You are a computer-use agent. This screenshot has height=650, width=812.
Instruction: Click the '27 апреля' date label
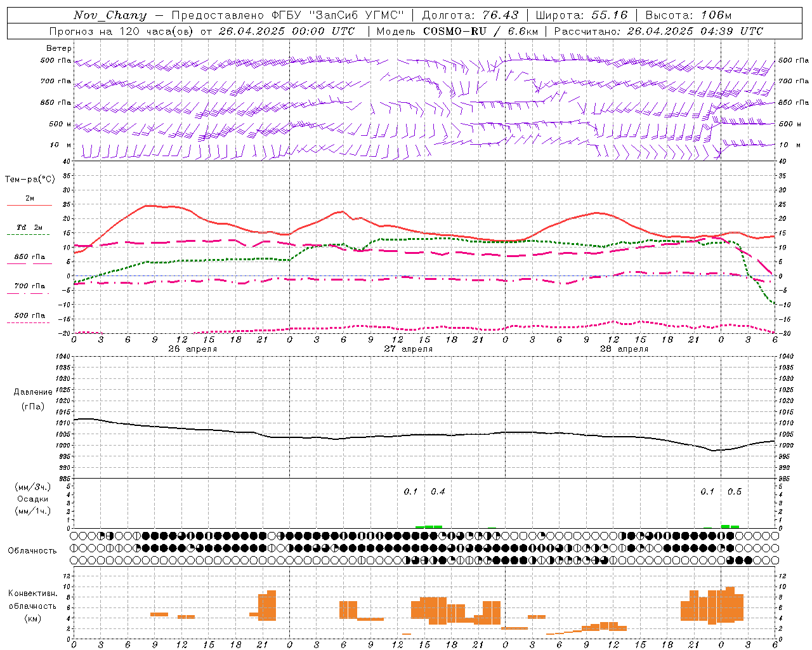409,349
